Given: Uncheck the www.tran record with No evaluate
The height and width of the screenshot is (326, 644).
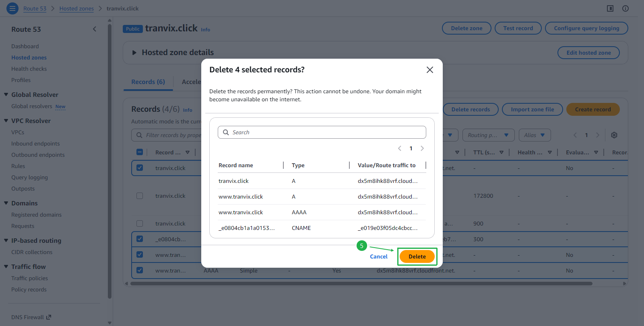Looking at the screenshot, I should (140, 254).
